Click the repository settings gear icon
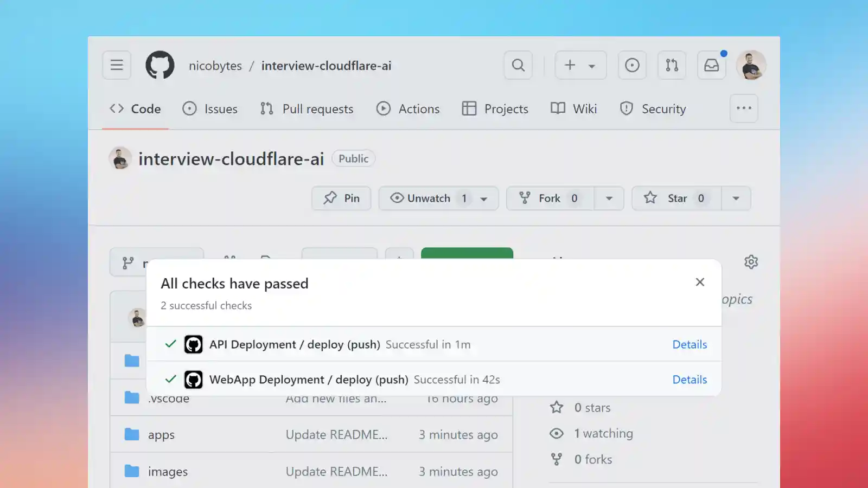The image size is (868, 488). [751, 262]
